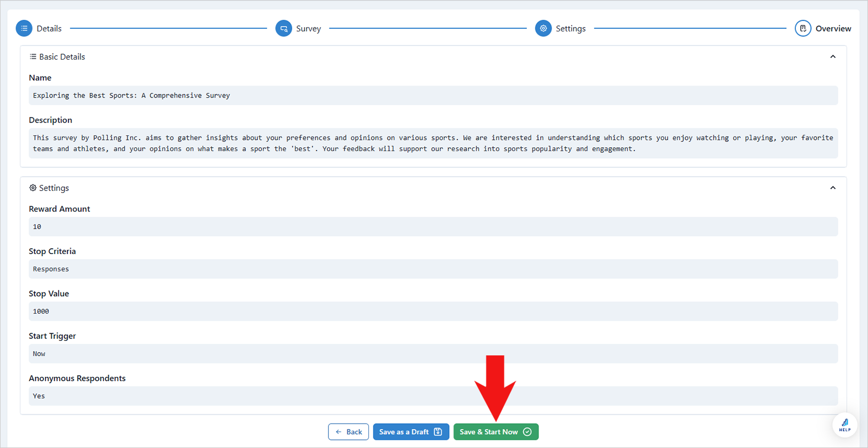Save the survey as a draft
This screenshot has height=448, width=868.
coord(411,432)
